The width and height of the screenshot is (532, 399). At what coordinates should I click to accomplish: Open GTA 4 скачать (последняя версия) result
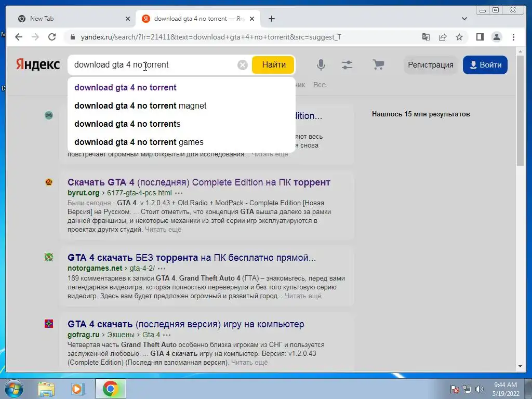pos(185,324)
